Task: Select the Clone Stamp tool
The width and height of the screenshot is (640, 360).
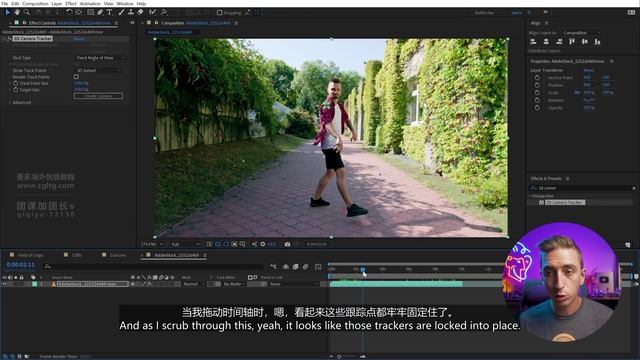Action: point(131,13)
